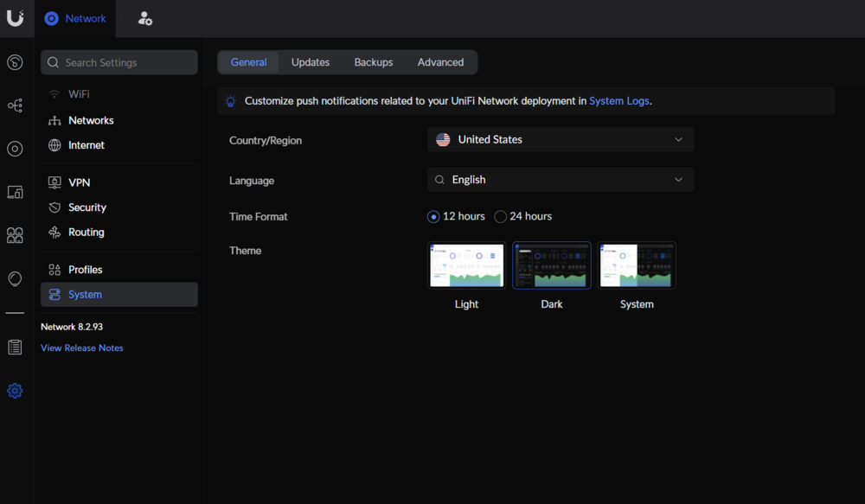Open the UniFi Devices icon in left rail
Screen dimensions: 865x504
pos(15,149)
